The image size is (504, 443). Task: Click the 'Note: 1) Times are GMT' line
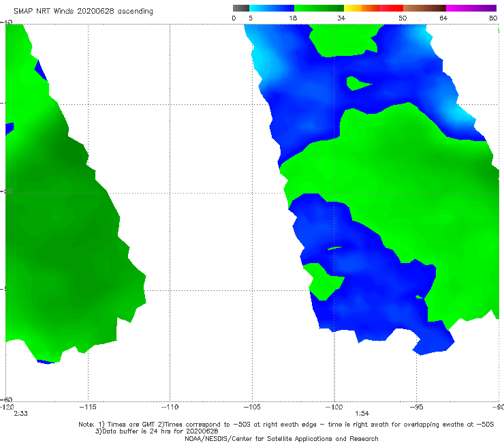(286, 425)
